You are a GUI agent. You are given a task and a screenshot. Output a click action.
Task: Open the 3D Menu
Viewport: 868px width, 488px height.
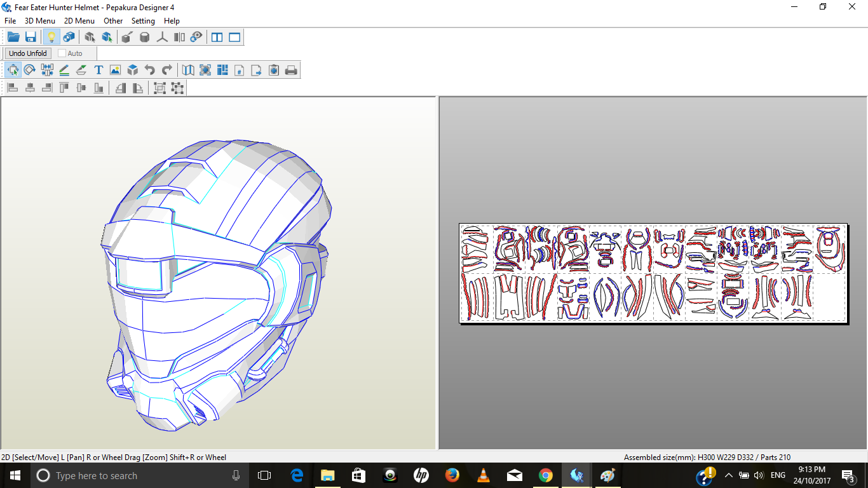coord(40,21)
